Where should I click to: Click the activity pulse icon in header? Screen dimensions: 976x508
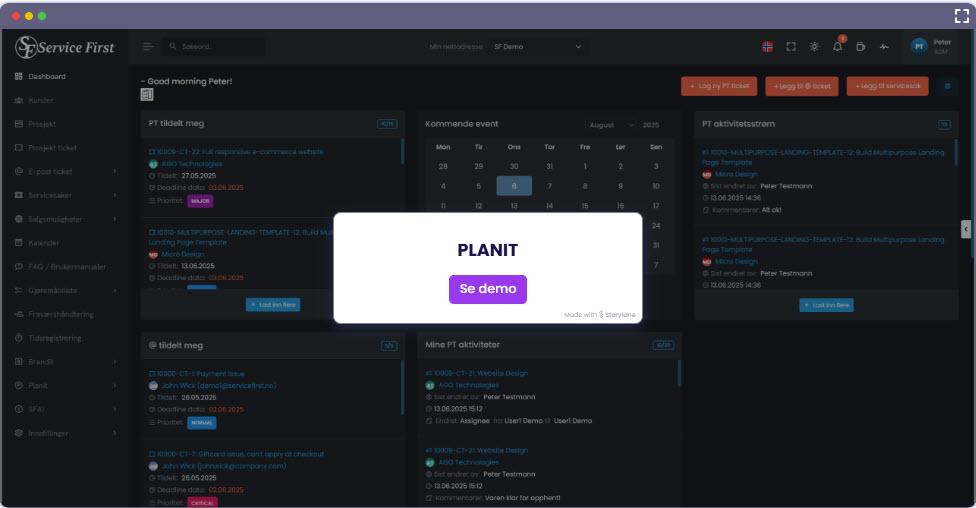click(x=884, y=47)
